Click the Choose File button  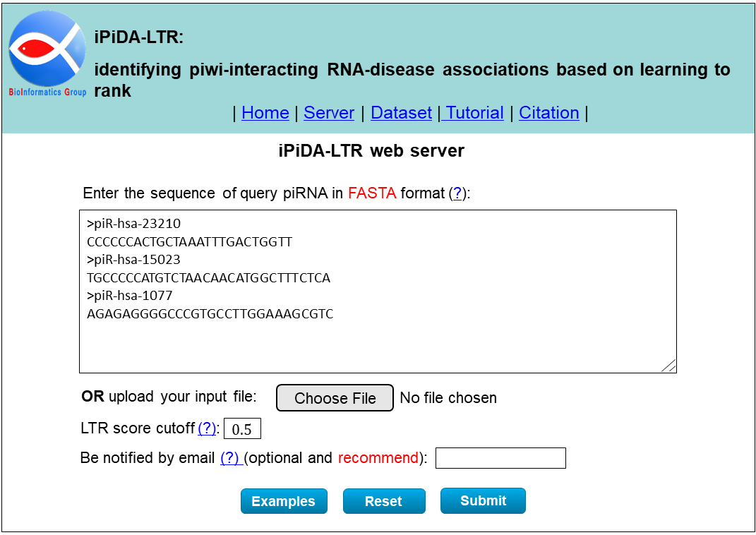[335, 398]
